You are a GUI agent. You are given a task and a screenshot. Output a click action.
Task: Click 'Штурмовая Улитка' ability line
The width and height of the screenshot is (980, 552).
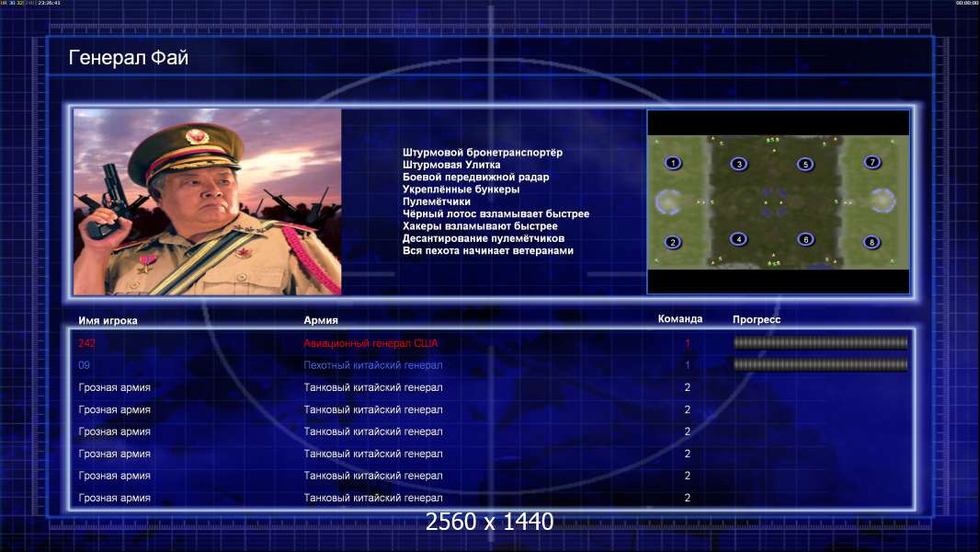point(451,165)
